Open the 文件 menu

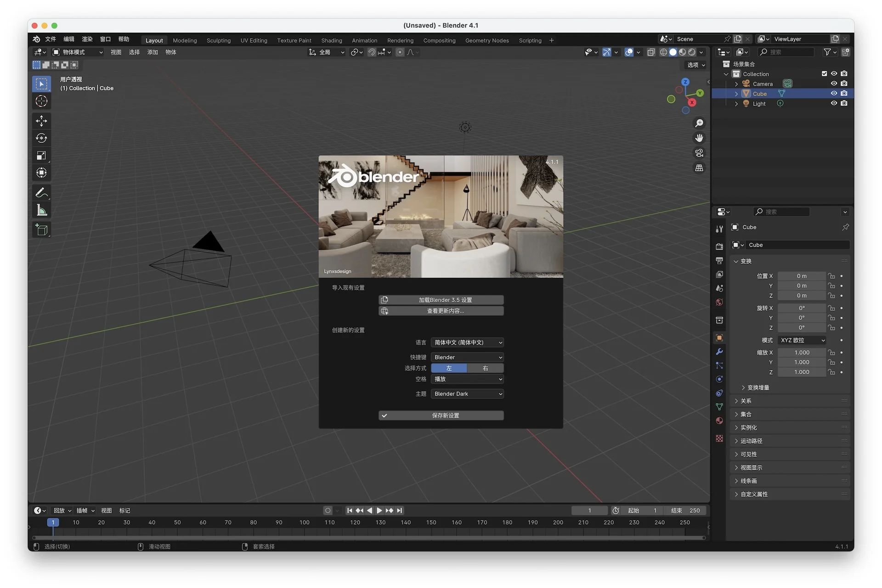(51, 39)
